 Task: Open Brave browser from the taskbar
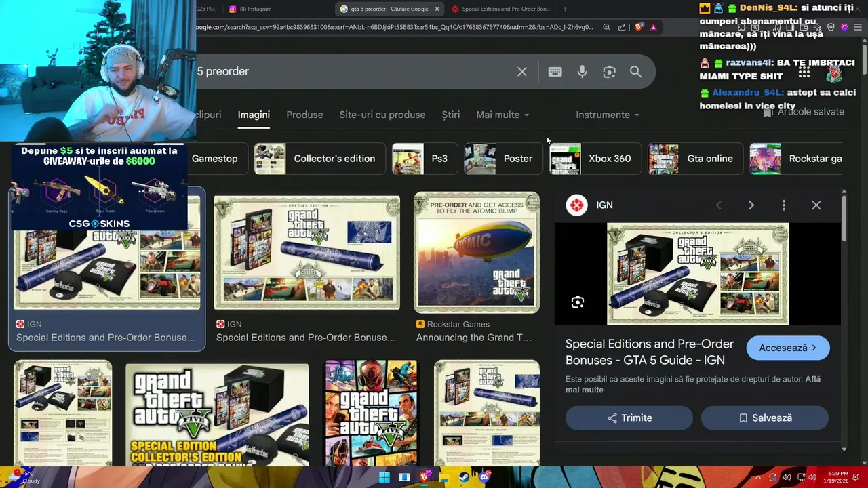pyautogui.click(x=425, y=477)
